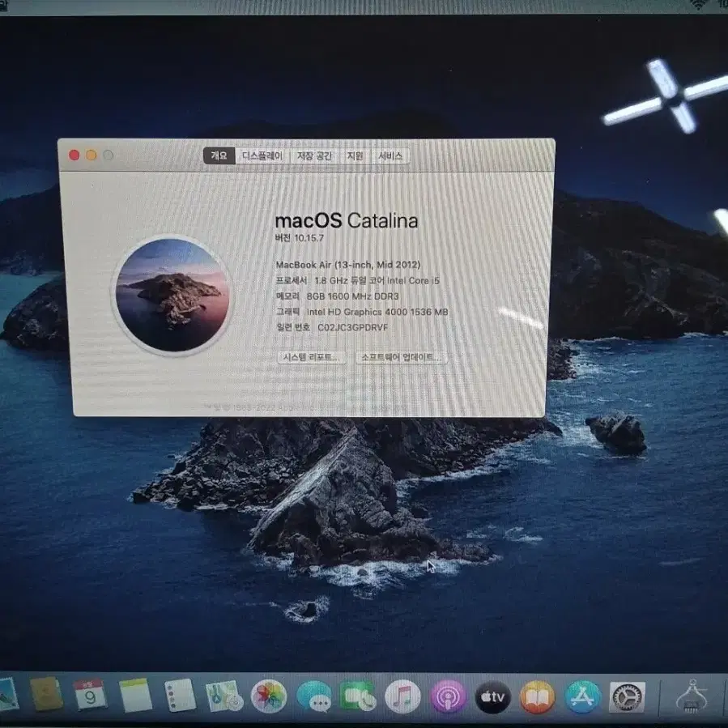The image size is (728, 728).
Task: Open the Messages app in the Dock
Action: coord(313,696)
